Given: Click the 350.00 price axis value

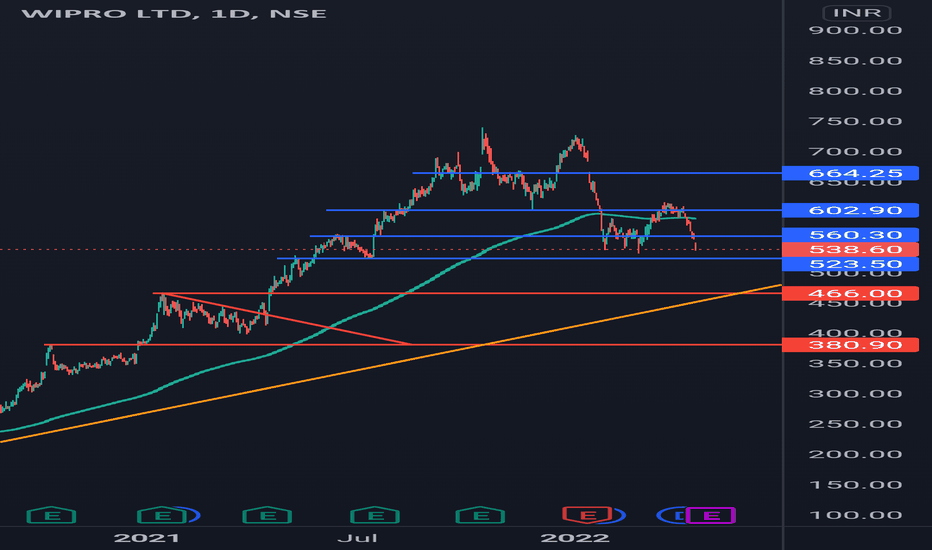Looking at the screenshot, I should tap(855, 363).
